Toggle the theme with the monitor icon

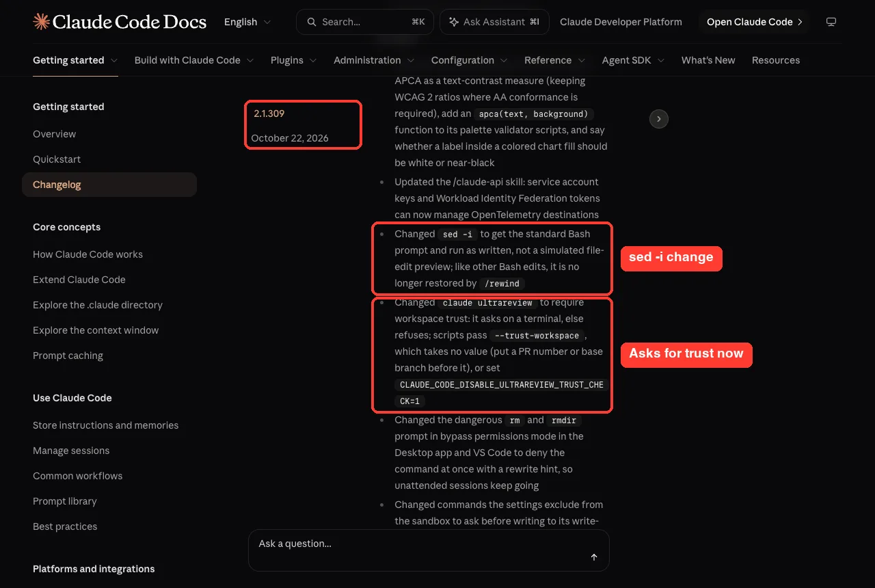pos(831,22)
